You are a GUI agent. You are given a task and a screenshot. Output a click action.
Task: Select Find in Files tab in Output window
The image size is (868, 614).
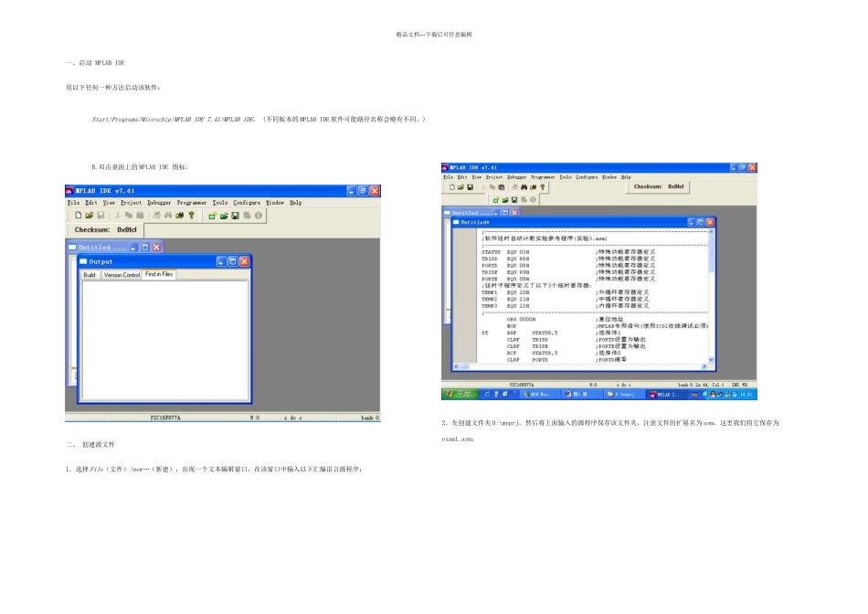[x=159, y=274]
